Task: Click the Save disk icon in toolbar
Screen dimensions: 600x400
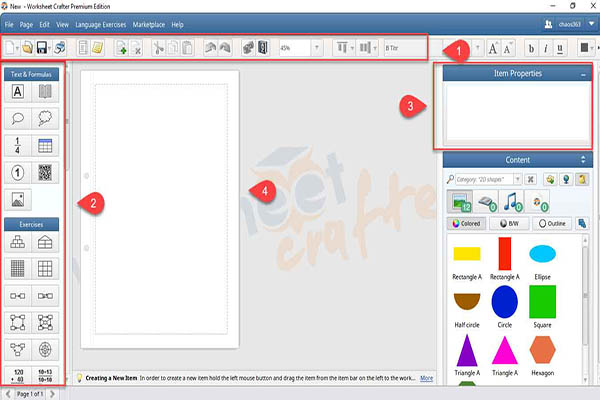Action: click(x=42, y=47)
